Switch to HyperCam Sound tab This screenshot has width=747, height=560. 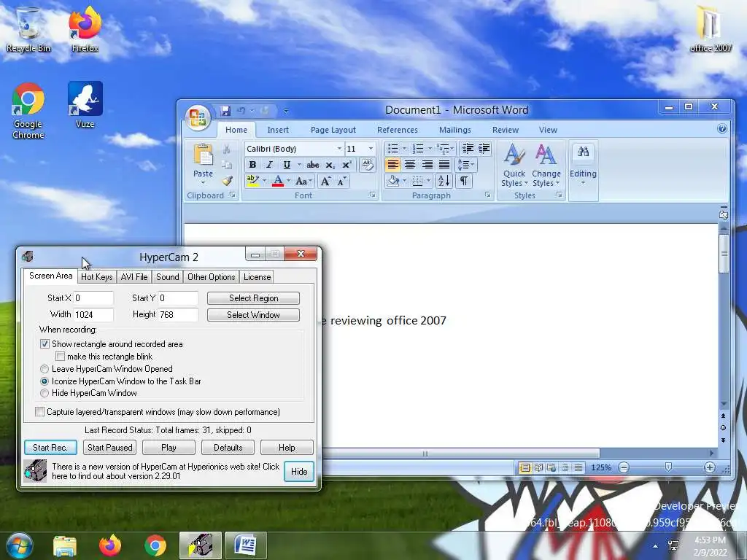click(168, 276)
